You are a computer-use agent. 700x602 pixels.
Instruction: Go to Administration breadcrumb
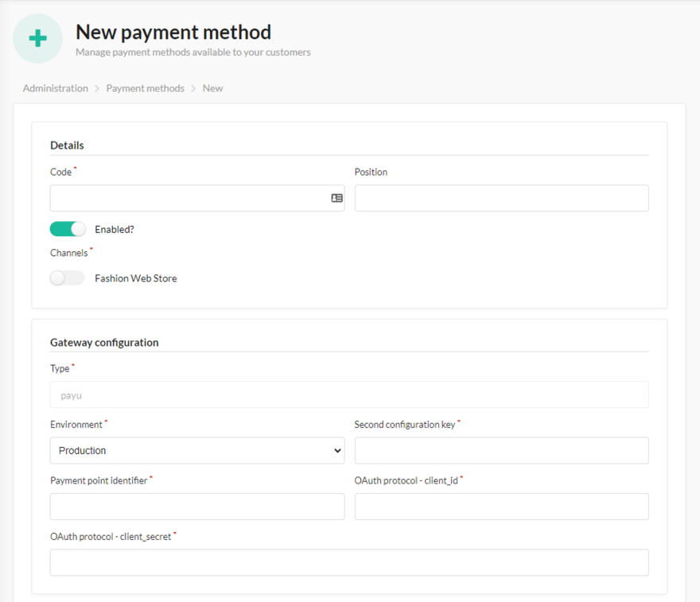(x=56, y=88)
